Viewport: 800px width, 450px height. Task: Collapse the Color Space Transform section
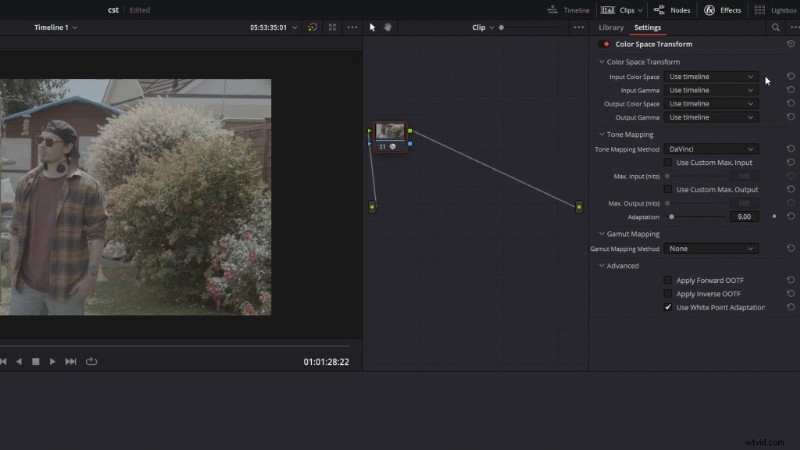point(602,62)
